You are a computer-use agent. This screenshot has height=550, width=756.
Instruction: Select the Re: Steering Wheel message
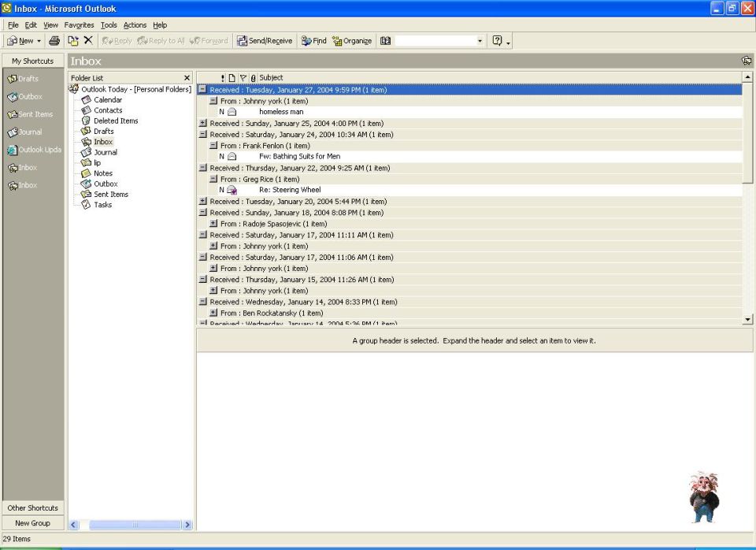(480, 190)
